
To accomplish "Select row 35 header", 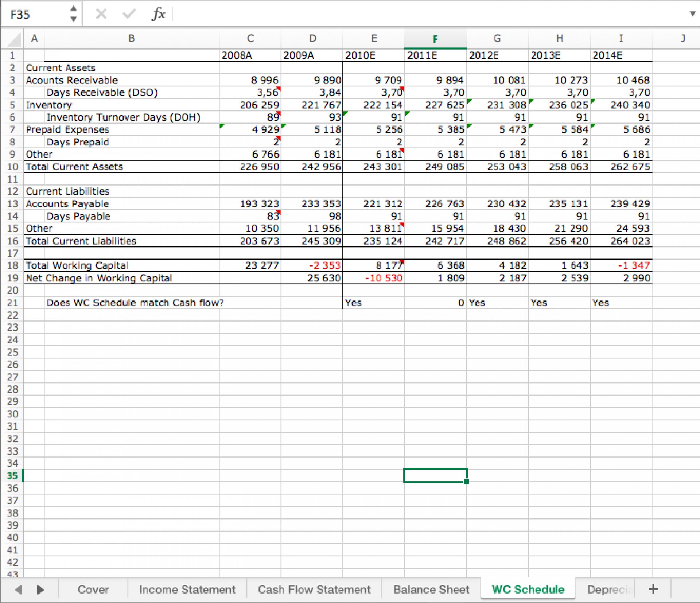I will point(12,475).
